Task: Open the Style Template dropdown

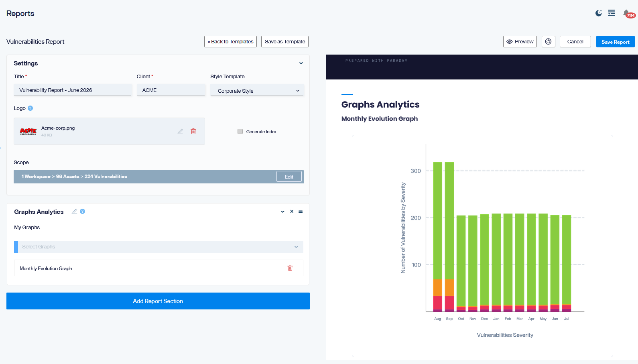Action: (257, 91)
